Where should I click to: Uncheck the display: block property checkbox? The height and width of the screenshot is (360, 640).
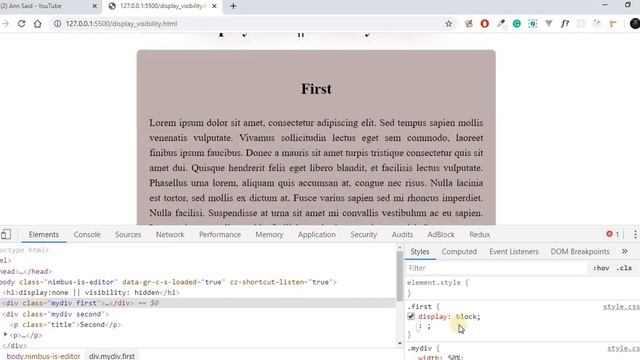(x=411, y=316)
